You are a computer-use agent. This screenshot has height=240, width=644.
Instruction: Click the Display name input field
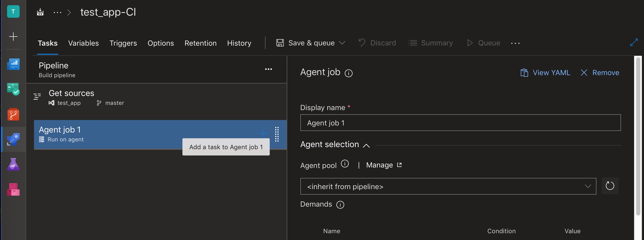460,123
